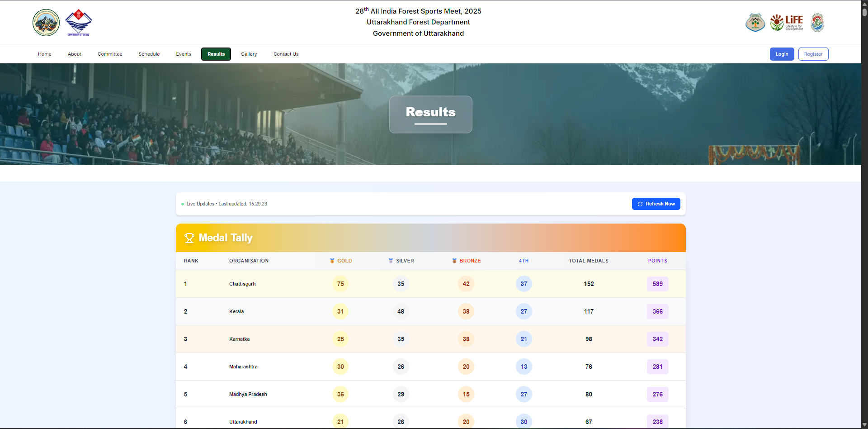Click the Refresh Now button
Image resolution: width=868 pixels, height=429 pixels.
pos(656,204)
